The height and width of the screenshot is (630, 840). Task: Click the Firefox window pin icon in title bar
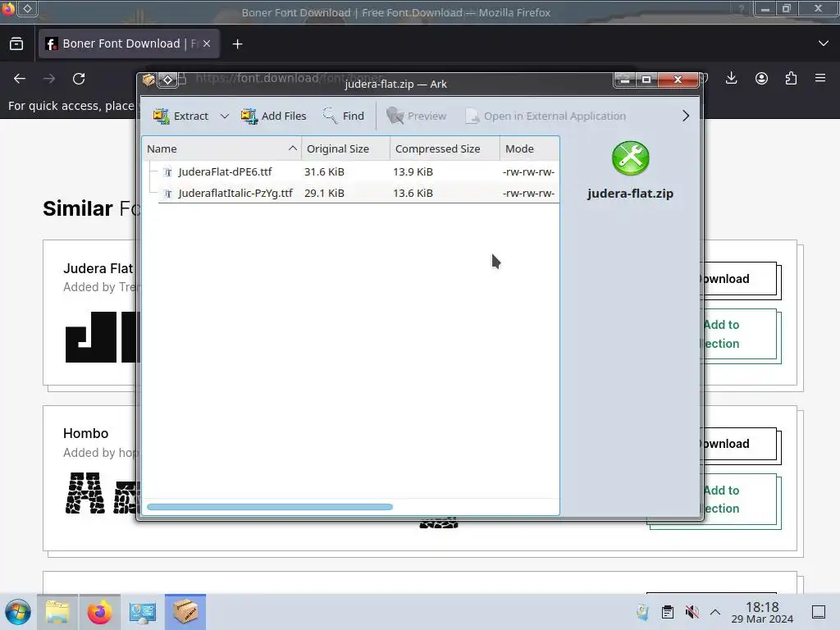point(27,8)
